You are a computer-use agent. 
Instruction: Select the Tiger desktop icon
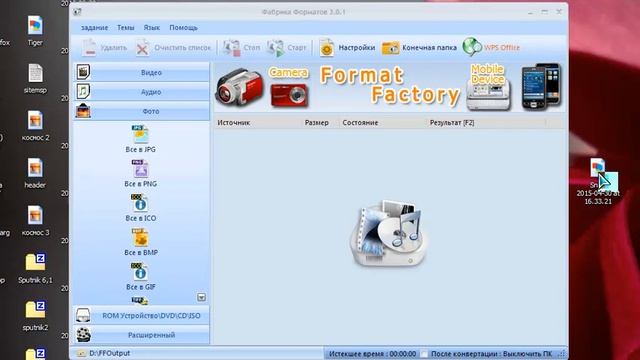(35, 31)
